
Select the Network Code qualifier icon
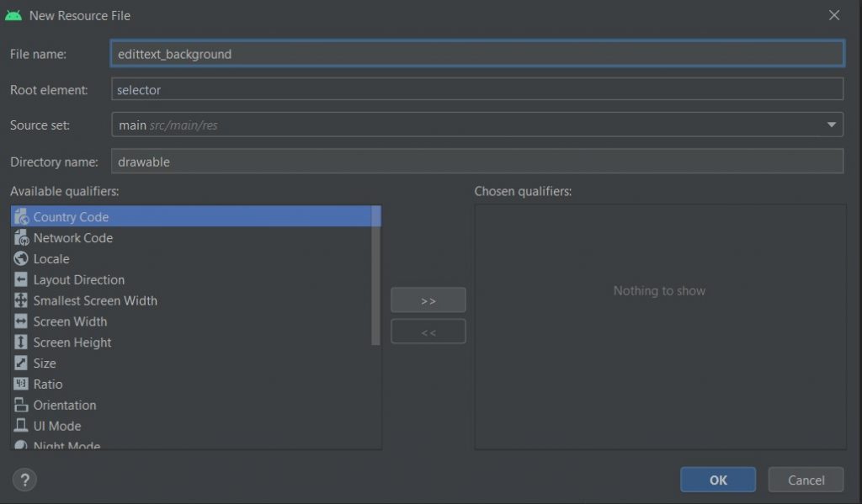(21, 237)
